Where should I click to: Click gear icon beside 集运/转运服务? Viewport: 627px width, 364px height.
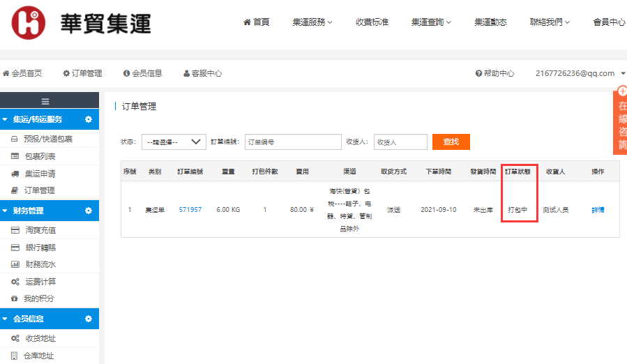pyautogui.click(x=89, y=119)
